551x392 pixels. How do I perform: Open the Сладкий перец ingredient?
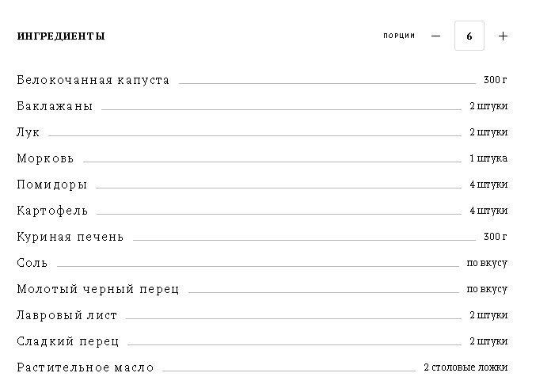pyautogui.click(x=68, y=341)
